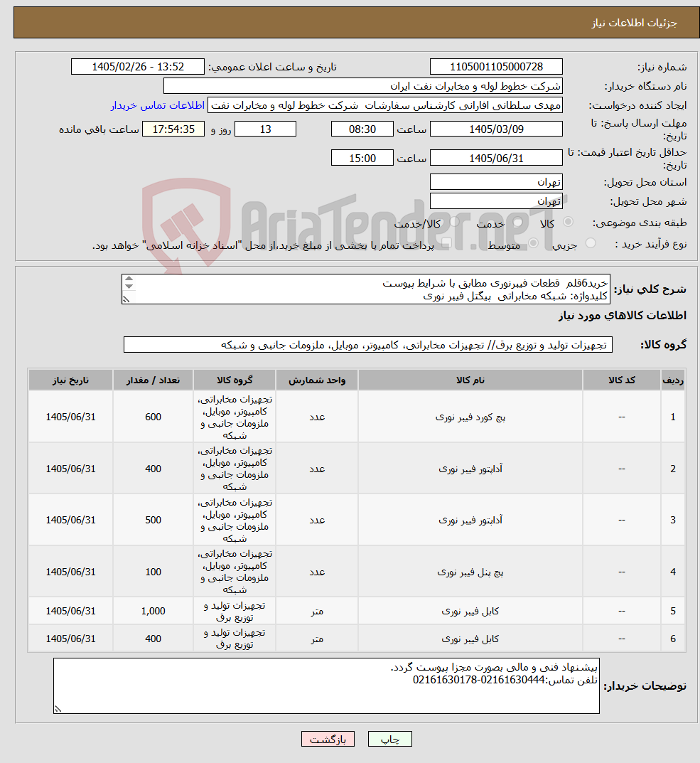The width and height of the screenshot is (700, 763).
Task: Click the response deadline date 1405/03/09
Action: click(496, 129)
